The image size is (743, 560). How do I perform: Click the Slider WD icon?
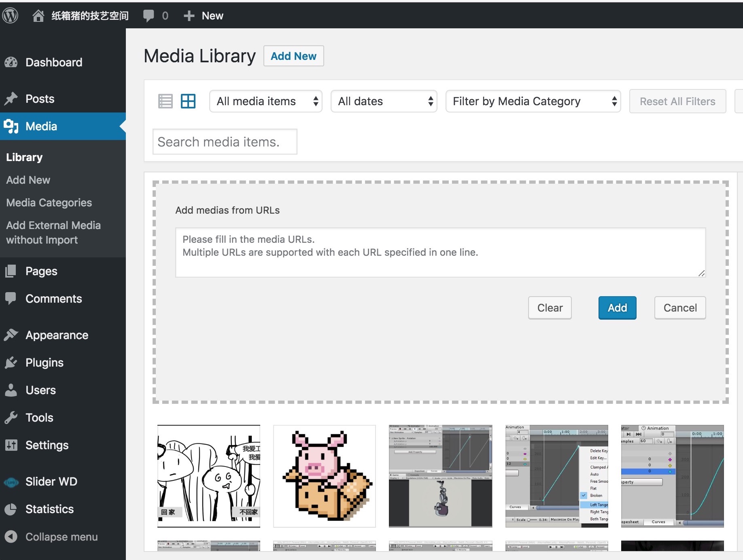(x=11, y=482)
